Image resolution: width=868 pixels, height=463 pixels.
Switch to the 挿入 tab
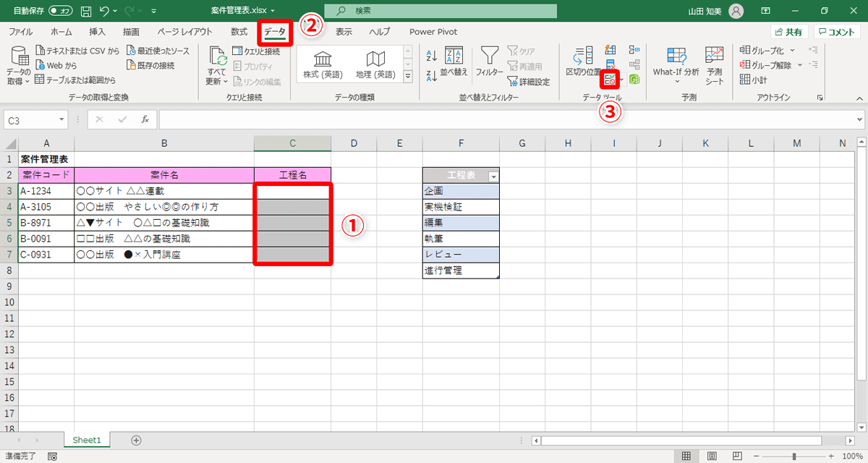click(x=97, y=32)
